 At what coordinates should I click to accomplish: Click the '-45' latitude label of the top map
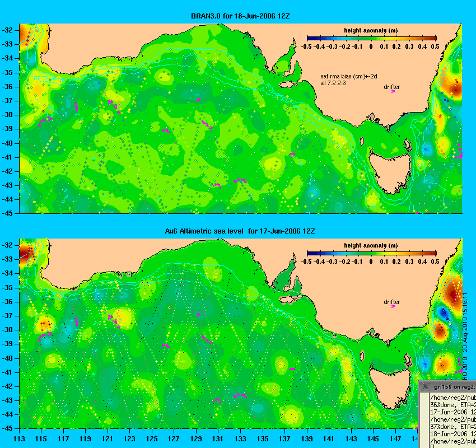[x=7, y=213]
